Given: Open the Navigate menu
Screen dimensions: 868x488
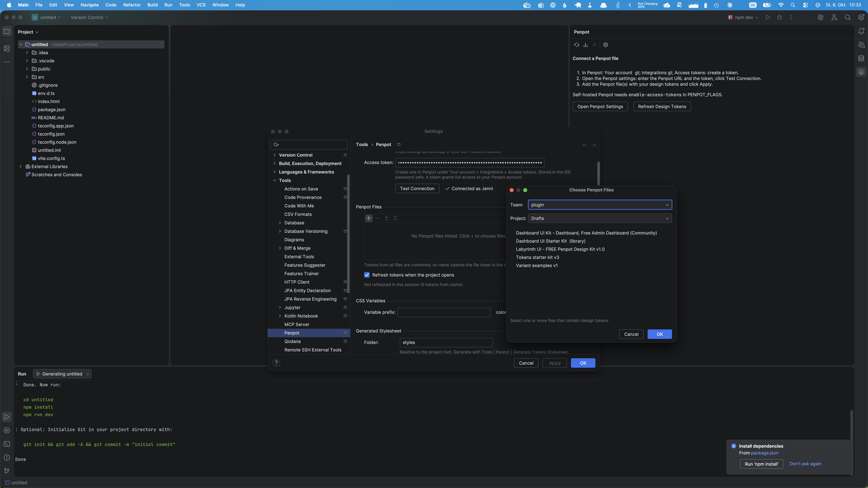Looking at the screenshot, I should pyautogui.click(x=90, y=5).
